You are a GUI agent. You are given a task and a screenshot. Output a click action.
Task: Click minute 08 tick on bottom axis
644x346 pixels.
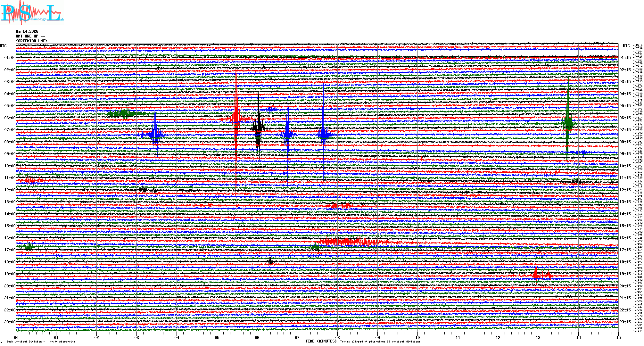coord(337,337)
